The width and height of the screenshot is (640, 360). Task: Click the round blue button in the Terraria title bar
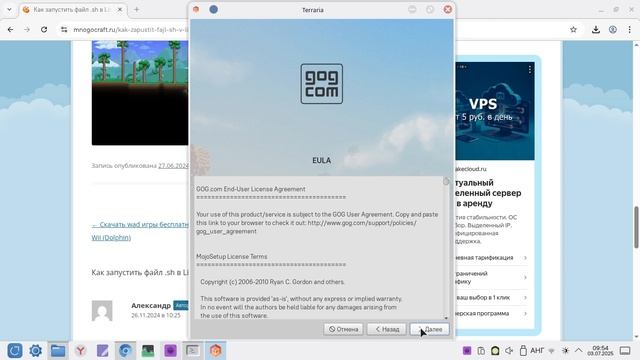(x=213, y=9)
